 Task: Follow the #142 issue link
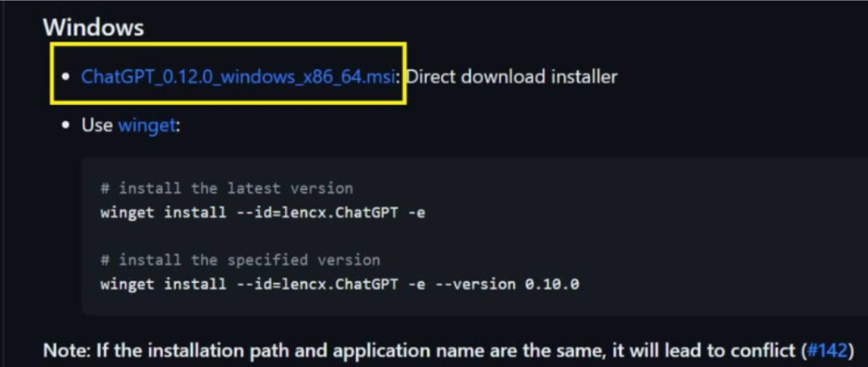(x=828, y=350)
